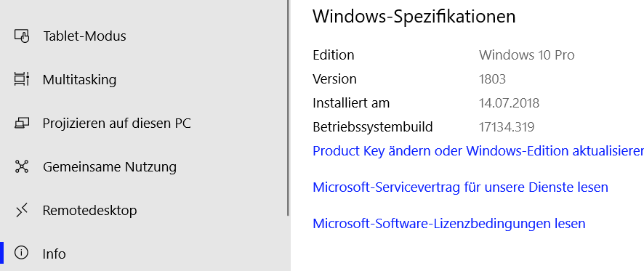Screen dimensions: 644x271
Task: Open Microsoft-Software-Lizenzbedingungen lesen link
Action: 449,223
